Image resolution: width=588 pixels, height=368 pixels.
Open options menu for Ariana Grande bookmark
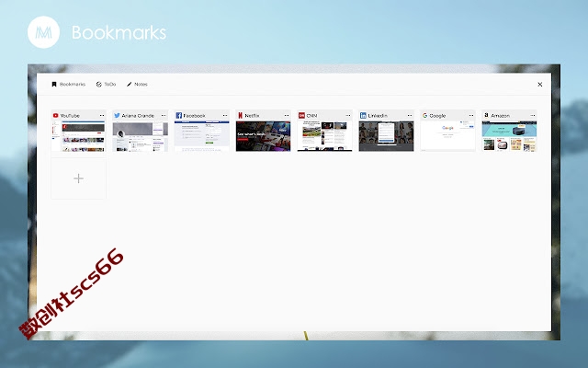(164, 115)
